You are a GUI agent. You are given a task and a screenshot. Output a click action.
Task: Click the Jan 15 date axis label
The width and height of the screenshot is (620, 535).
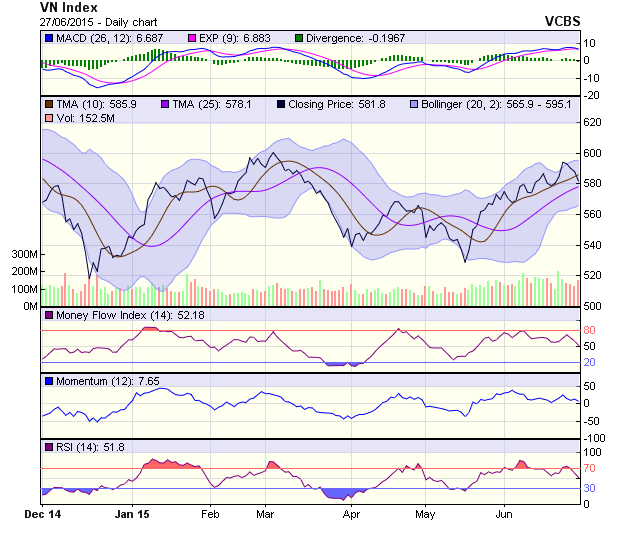point(131,513)
